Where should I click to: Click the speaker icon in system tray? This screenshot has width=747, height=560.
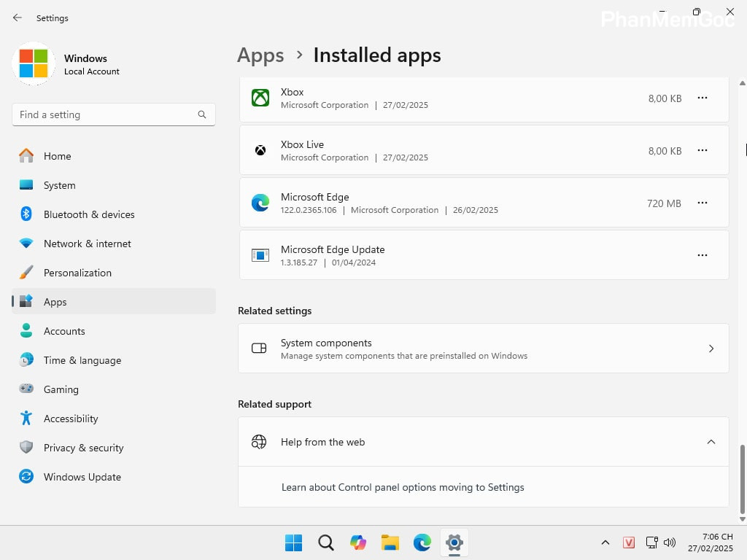pyautogui.click(x=670, y=542)
